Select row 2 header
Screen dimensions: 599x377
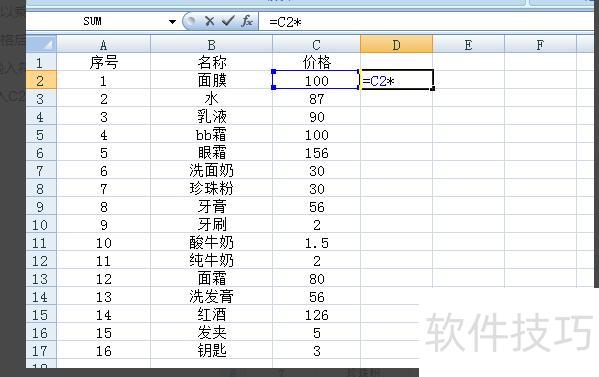(x=42, y=80)
